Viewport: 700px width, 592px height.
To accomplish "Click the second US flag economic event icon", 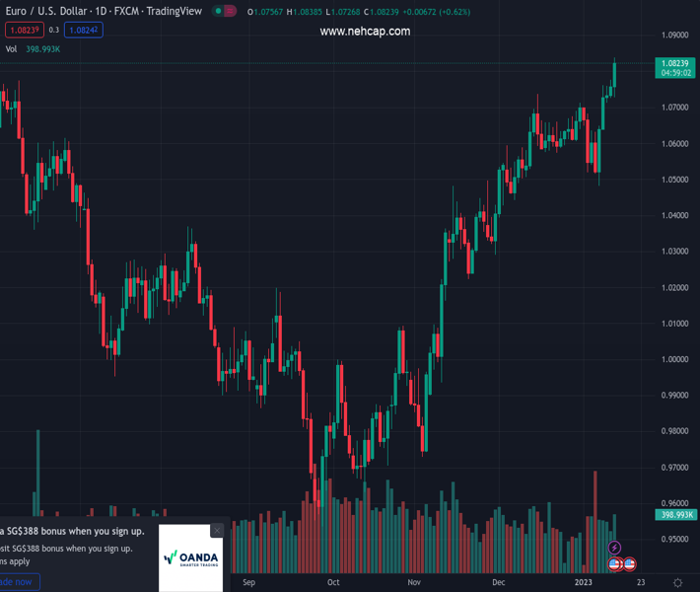I will [x=629, y=564].
